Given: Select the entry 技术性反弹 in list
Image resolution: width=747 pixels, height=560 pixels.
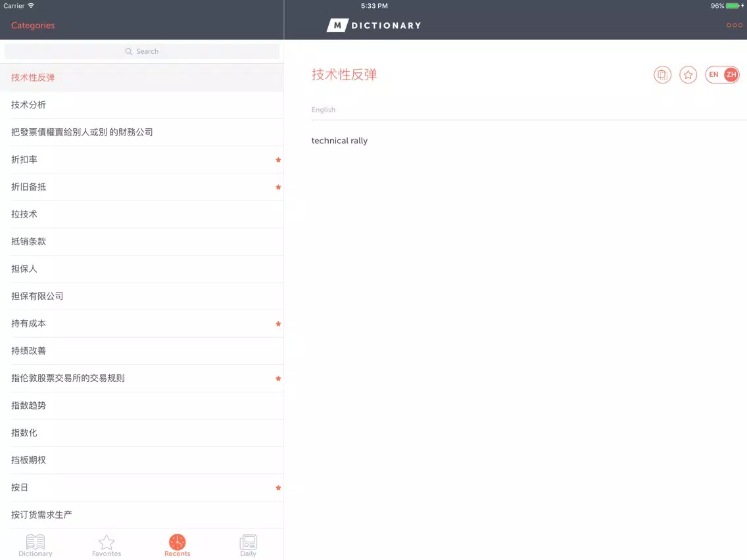Looking at the screenshot, I should (142, 78).
